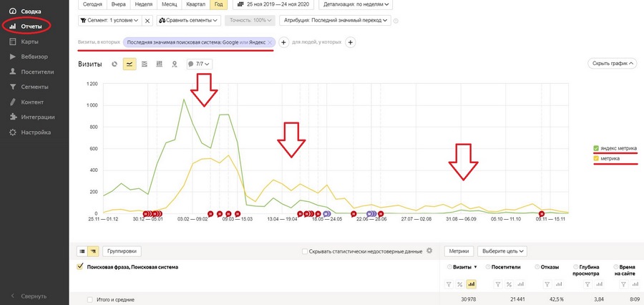Viewport: 644px width, 305px height.
Task: Click Скрыть график button
Action: (613, 63)
